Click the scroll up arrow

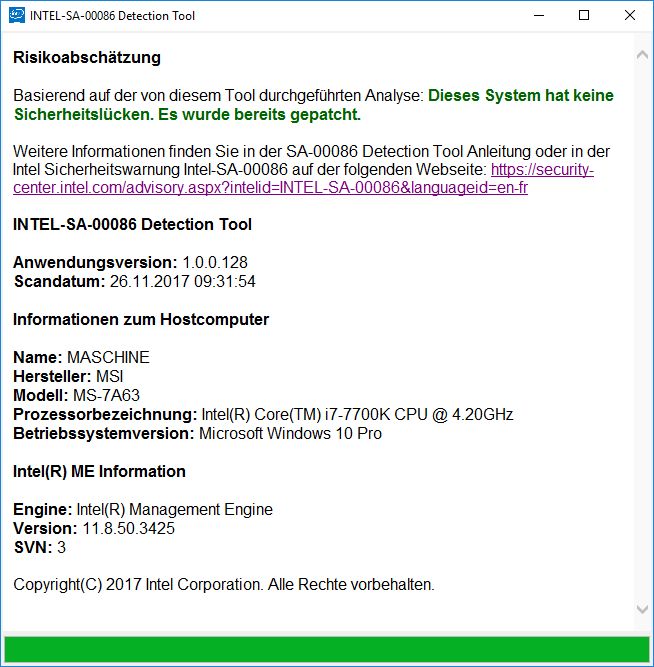642,55
